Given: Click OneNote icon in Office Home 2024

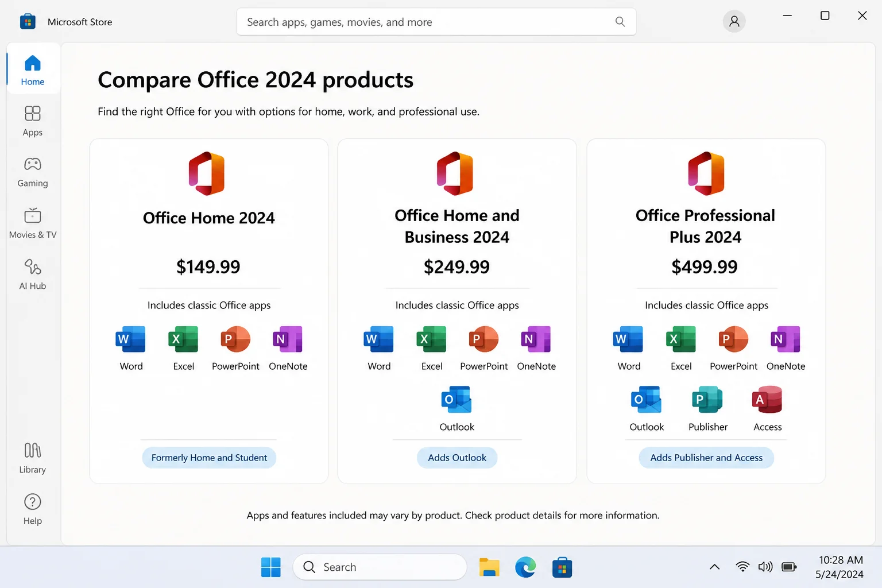Looking at the screenshot, I should (288, 339).
